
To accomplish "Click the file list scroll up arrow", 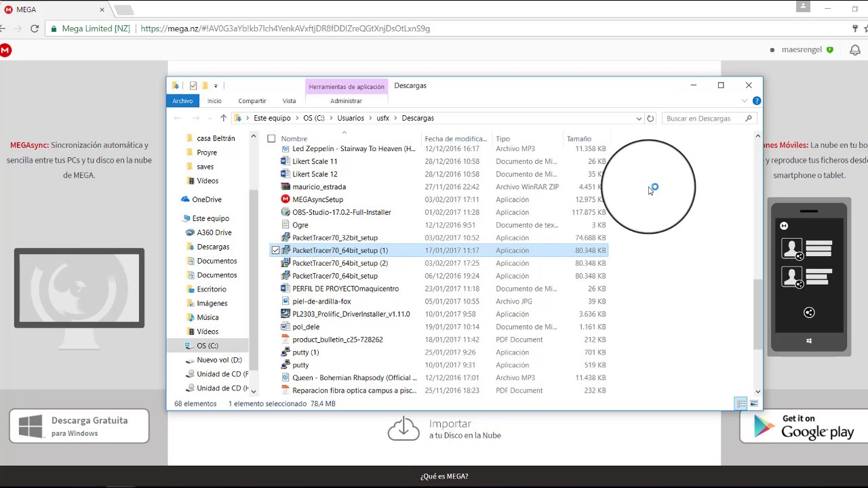I will pyautogui.click(x=757, y=136).
